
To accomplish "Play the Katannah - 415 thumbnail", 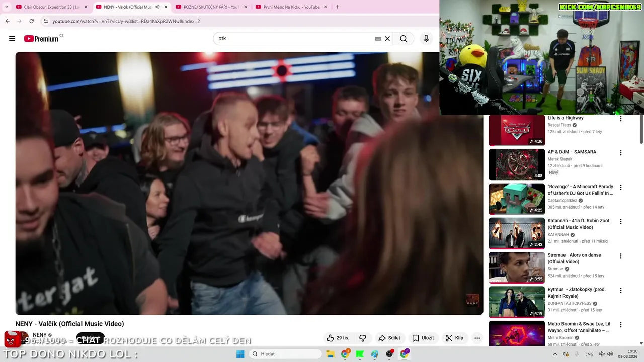I will (x=517, y=233).
